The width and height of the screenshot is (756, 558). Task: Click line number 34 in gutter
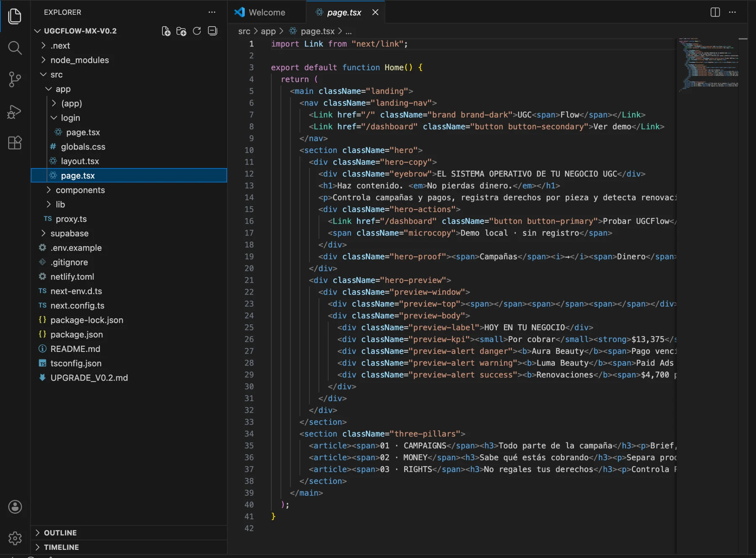249,434
